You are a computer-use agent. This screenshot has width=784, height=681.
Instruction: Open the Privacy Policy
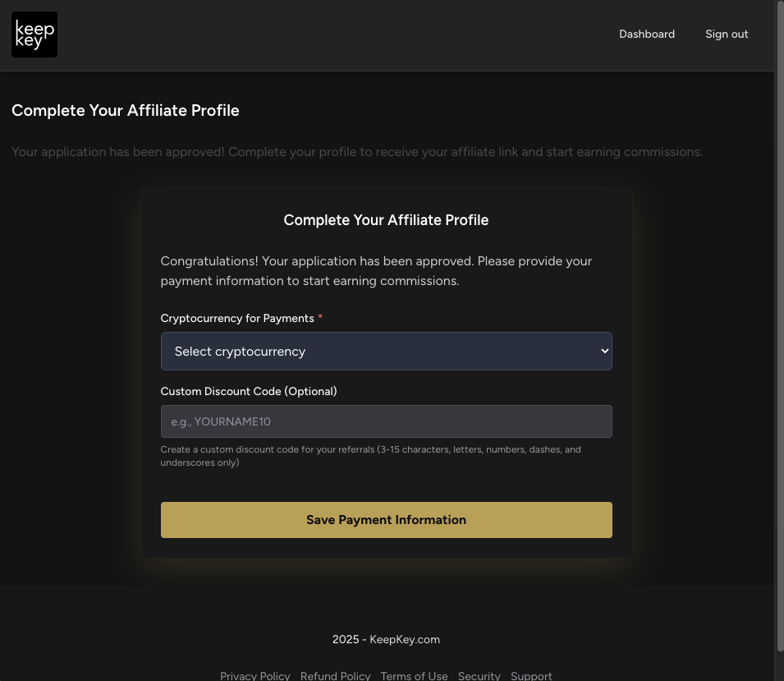pyautogui.click(x=254, y=675)
